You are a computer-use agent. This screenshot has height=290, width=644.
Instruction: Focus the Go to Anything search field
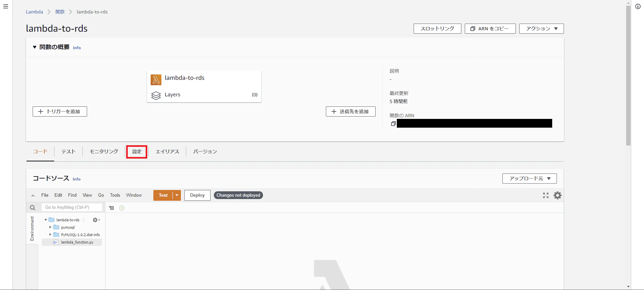[72, 207]
